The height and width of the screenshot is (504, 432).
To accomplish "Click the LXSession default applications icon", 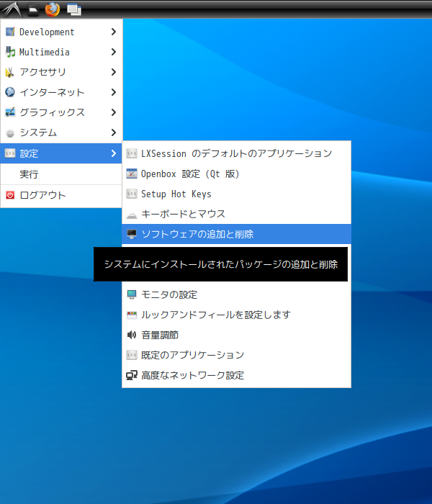I will pos(132,153).
